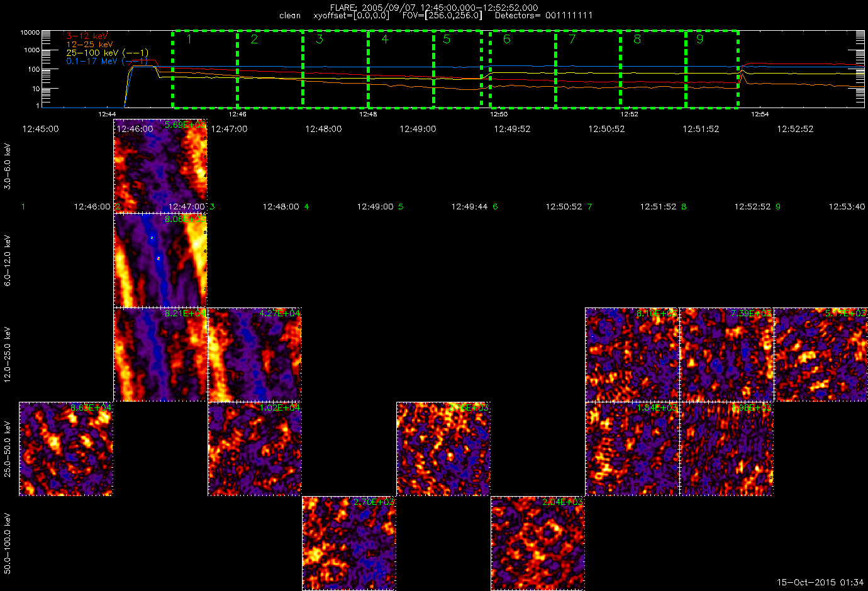Click the 25.0-50.0 keV row label
This screenshot has height=591, width=868.
[x=8, y=449]
